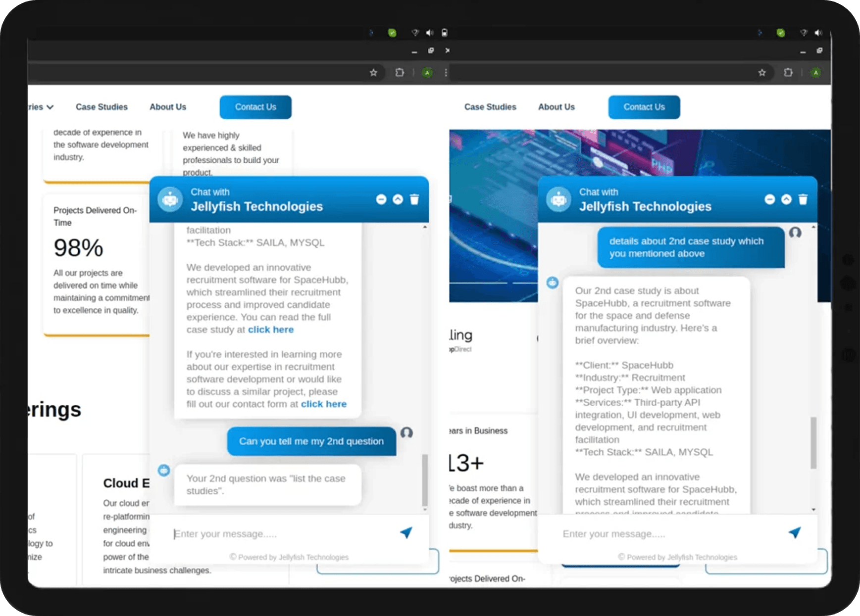860x616 pixels.
Task: Minimize the left Jellyfish chat widget
Action: pyautogui.click(x=381, y=199)
